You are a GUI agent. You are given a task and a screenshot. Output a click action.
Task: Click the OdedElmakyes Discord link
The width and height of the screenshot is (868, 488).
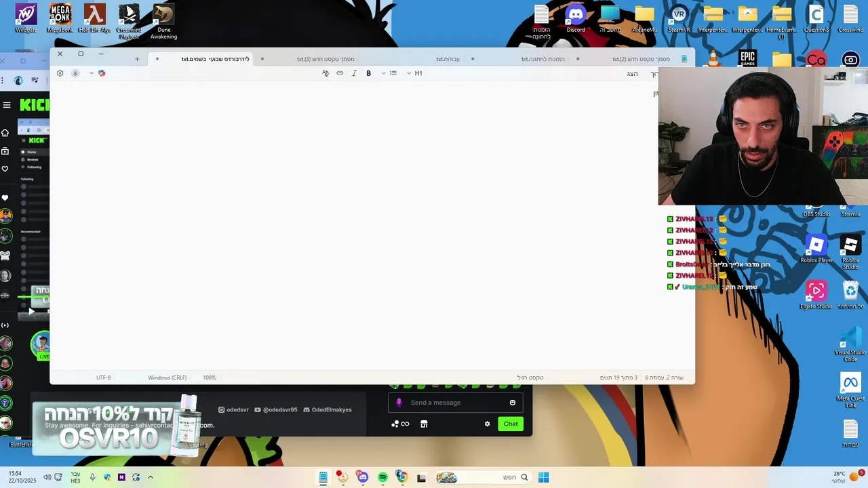(x=327, y=410)
